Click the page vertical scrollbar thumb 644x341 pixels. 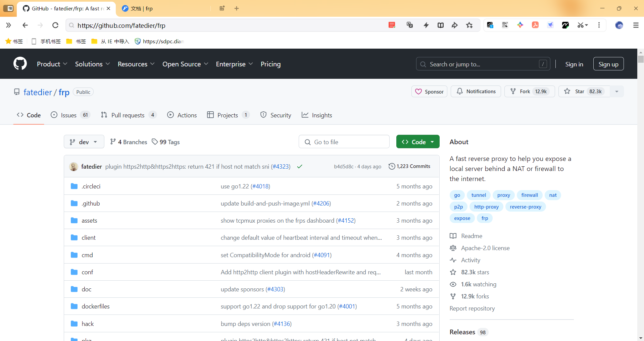point(641,59)
